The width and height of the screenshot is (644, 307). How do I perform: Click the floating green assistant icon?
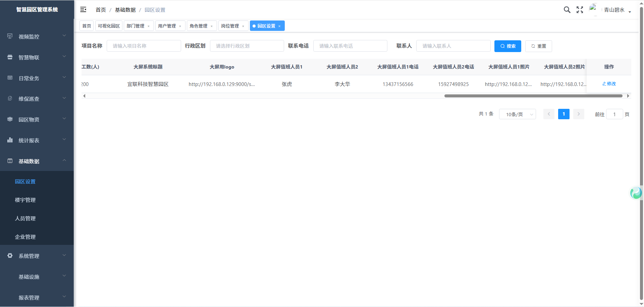click(636, 193)
